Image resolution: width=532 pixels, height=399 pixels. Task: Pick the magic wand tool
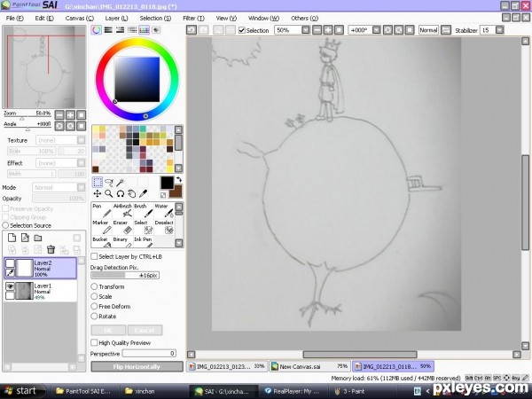[120, 182]
